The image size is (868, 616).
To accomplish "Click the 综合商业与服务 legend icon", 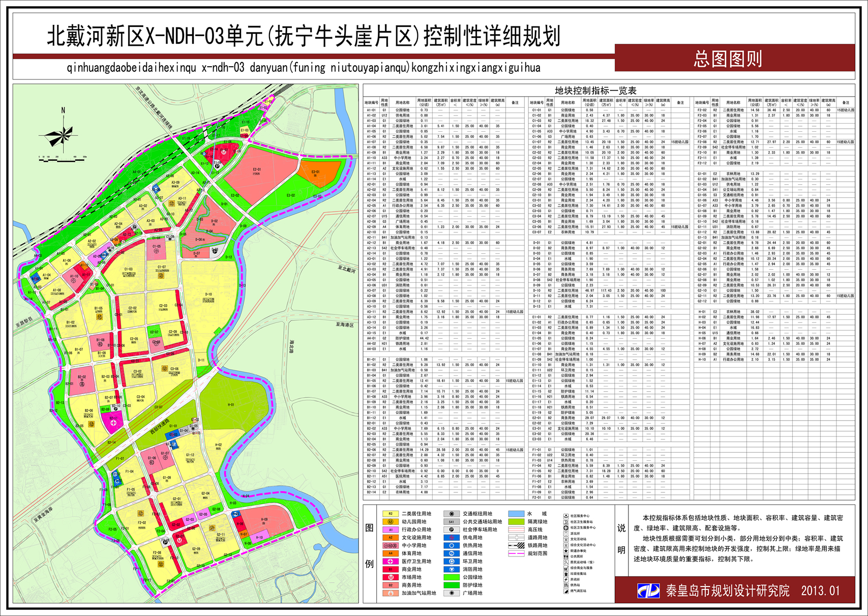I will (566, 568).
